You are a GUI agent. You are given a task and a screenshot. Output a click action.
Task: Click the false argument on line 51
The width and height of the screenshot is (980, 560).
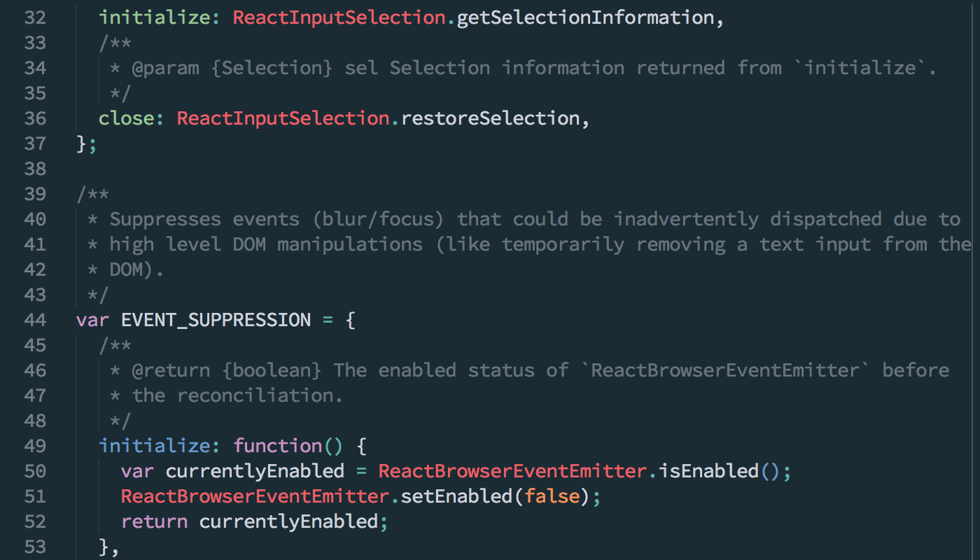click(x=552, y=496)
